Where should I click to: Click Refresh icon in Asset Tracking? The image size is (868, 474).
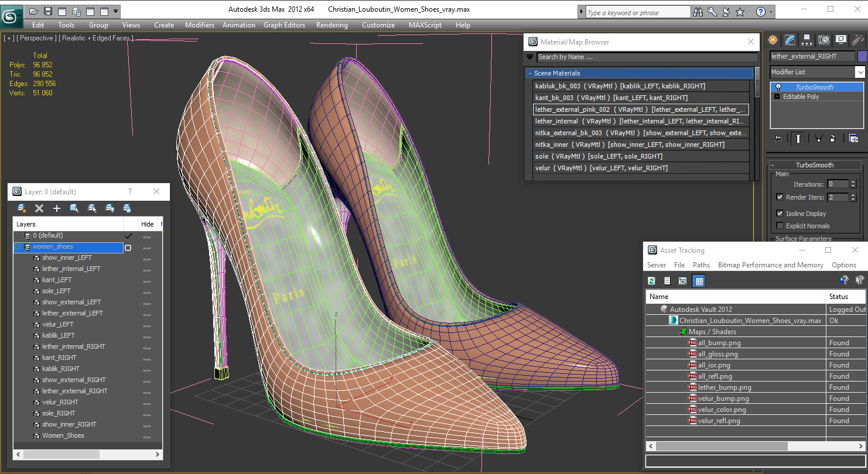(x=651, y=281)
